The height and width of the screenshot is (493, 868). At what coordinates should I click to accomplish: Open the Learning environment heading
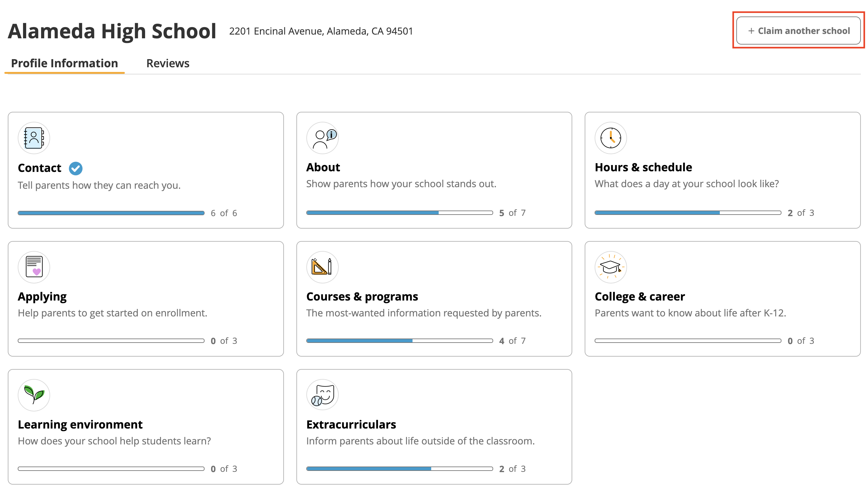(80, 424)
